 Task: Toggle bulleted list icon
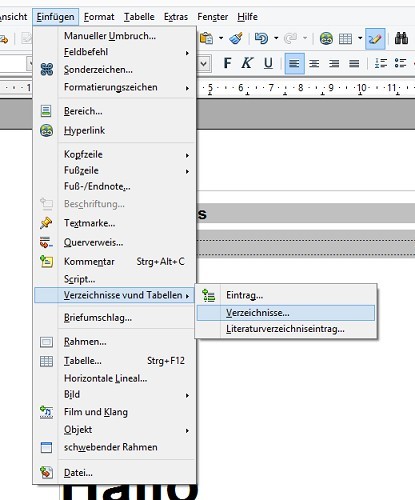pyautogui.click(x=400, y=63)
